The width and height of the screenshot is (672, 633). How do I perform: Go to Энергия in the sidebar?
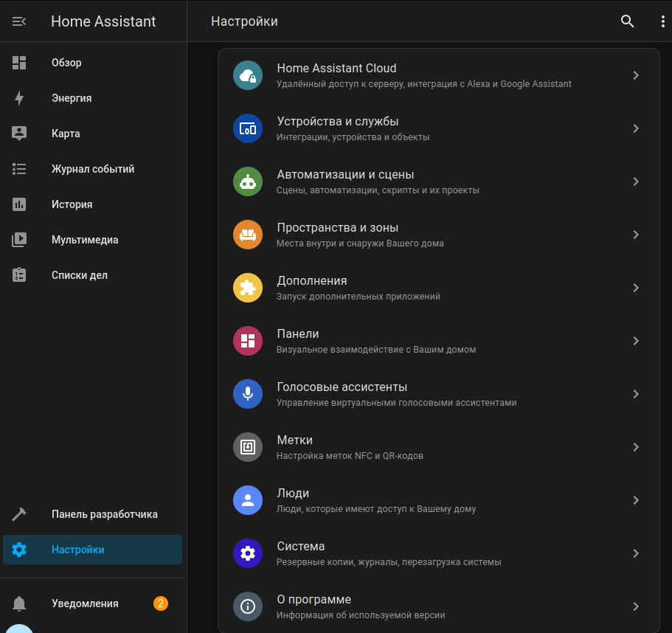[72, 98]
